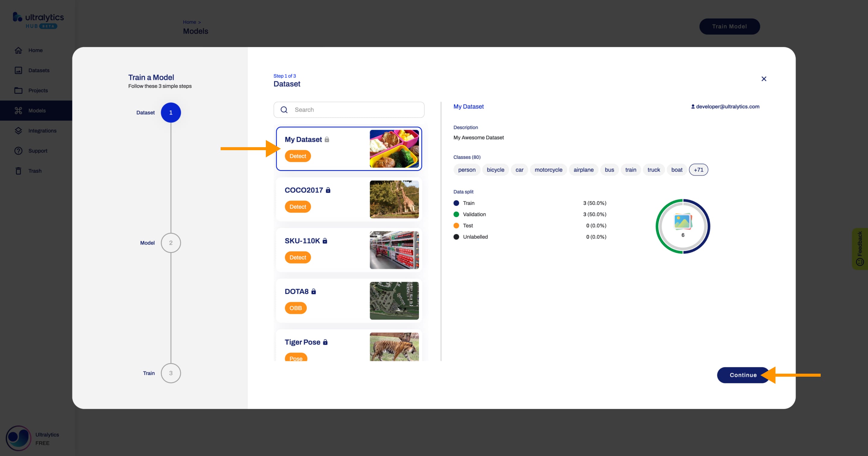The image size is (868, 456).
Task: Select the Models sidebar icon
Action: pyautogui.click(x=19, y=110)
